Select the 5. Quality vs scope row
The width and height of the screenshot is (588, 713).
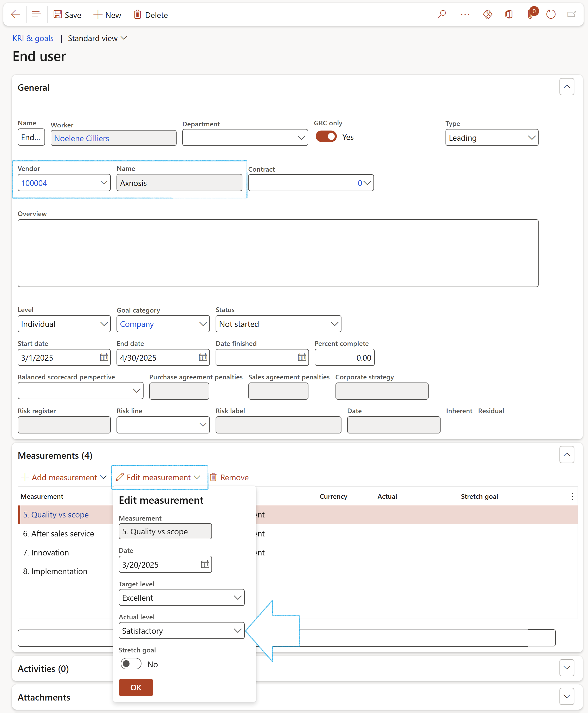56,515
